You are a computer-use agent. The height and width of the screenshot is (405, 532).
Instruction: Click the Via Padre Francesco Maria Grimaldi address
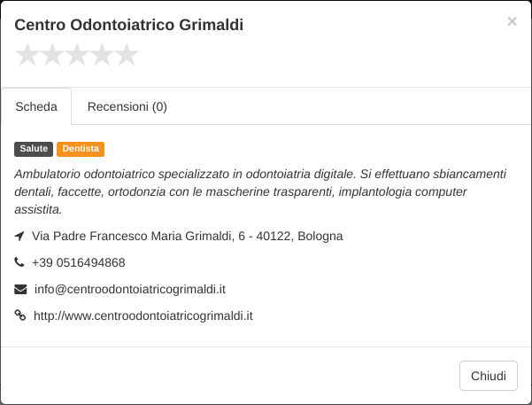click(x=188, y=236)
